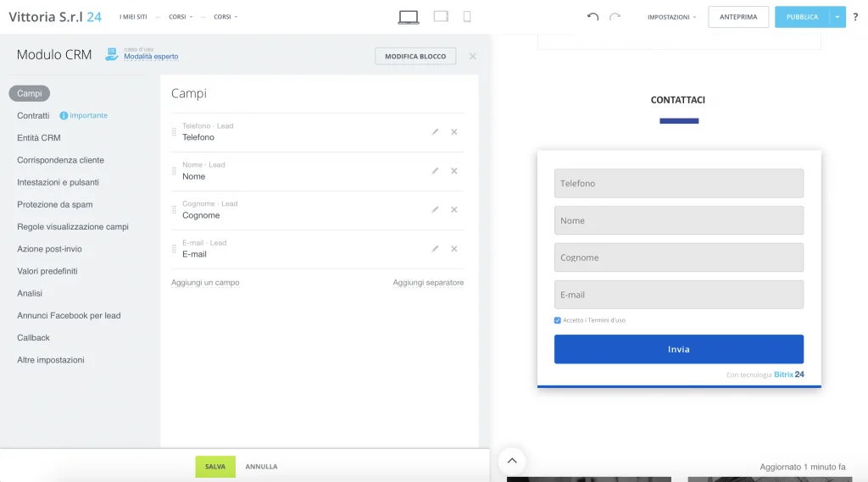This screenshot has width=868, height=482.
Task: Click the Aggiornato 1 minuto fa text
Action: point(802,467)
